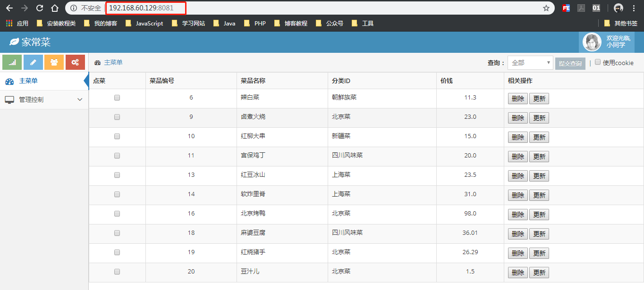
Task: Click the green chart shortcut button
Action: (12, 62)
